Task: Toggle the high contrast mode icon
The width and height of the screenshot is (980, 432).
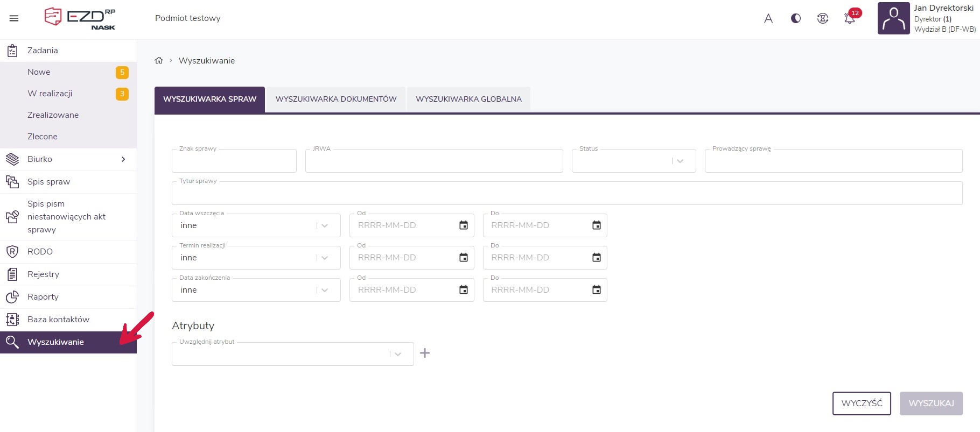Action: pos(796,19)
